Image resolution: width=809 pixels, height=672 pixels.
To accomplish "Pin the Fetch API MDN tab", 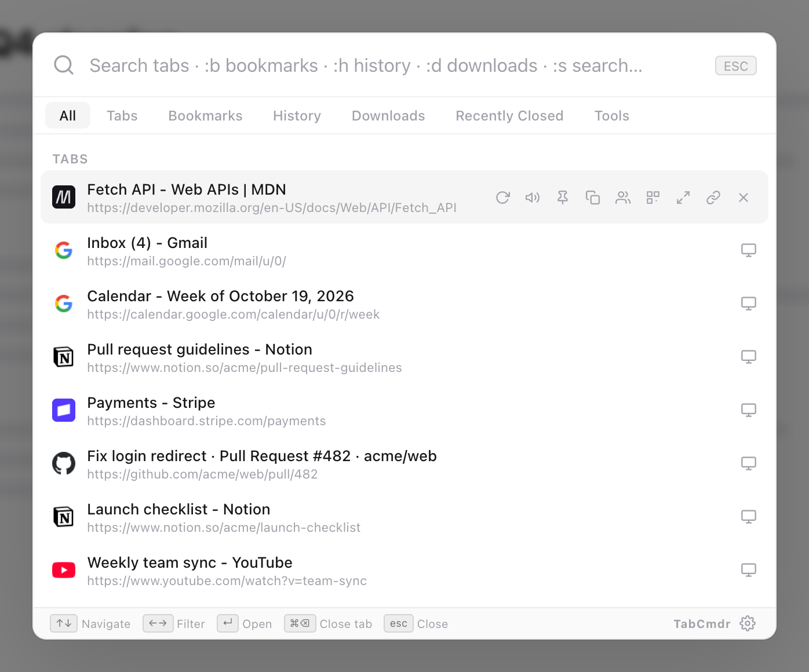I will click(563, 198).
